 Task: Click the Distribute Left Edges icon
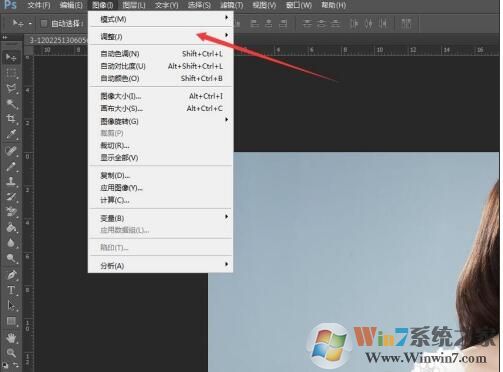pos(354,23)
